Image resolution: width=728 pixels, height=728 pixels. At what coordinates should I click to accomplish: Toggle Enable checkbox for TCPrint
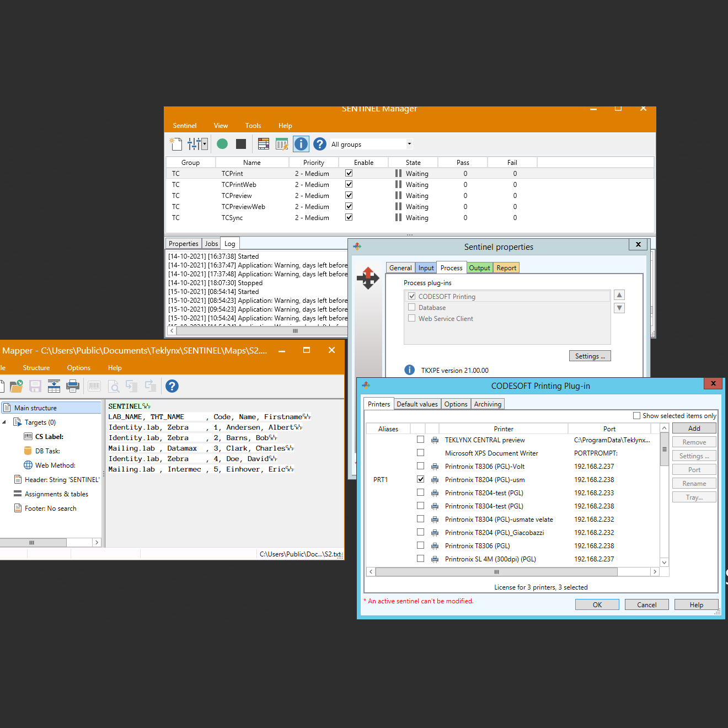349,173
